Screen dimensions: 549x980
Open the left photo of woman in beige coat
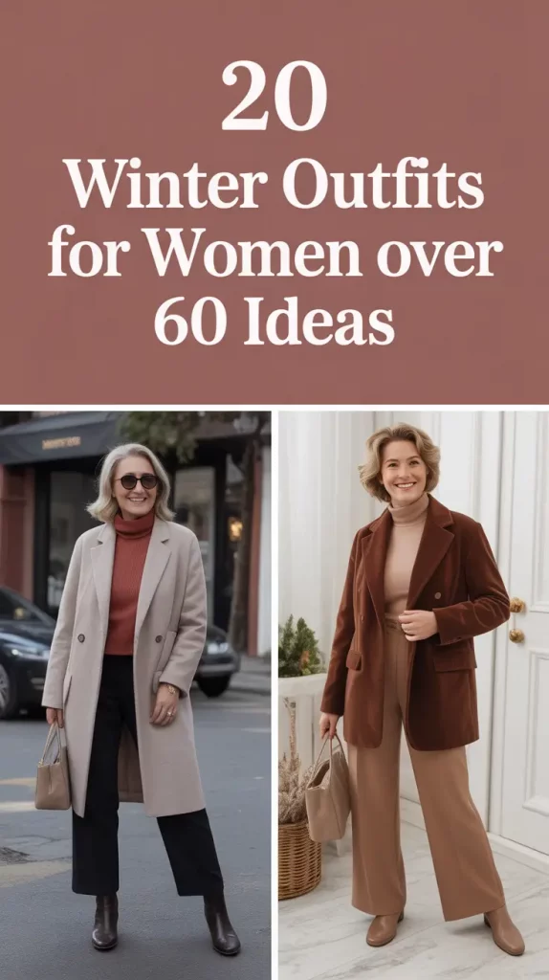(136, 695)
